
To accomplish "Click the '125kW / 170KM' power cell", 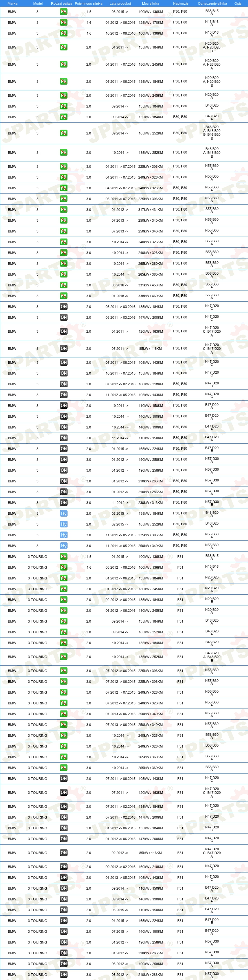I will click(151, 23).
